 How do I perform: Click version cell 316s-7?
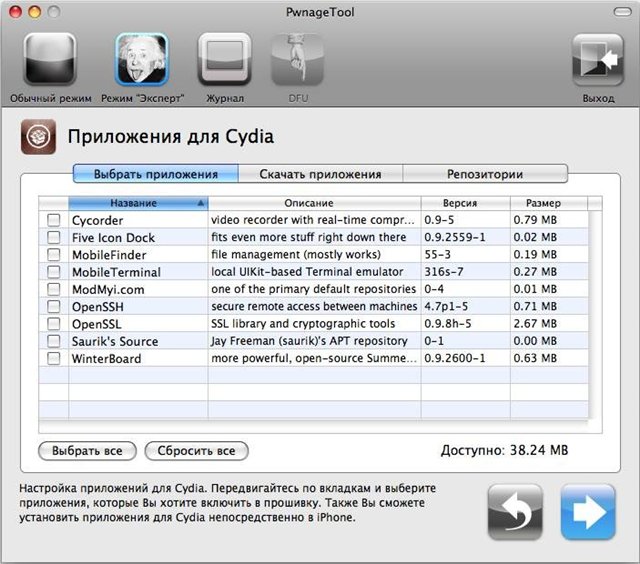[444, 272]
